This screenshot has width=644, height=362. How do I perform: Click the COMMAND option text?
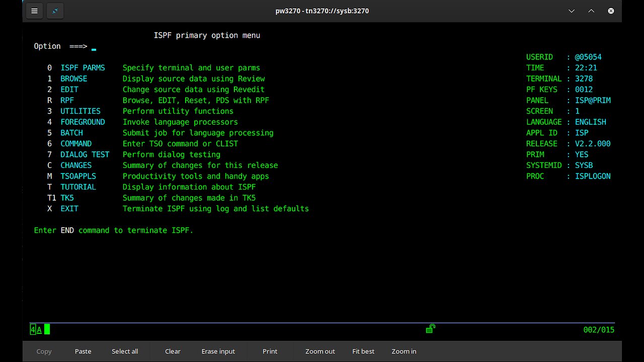coord(76,144)
